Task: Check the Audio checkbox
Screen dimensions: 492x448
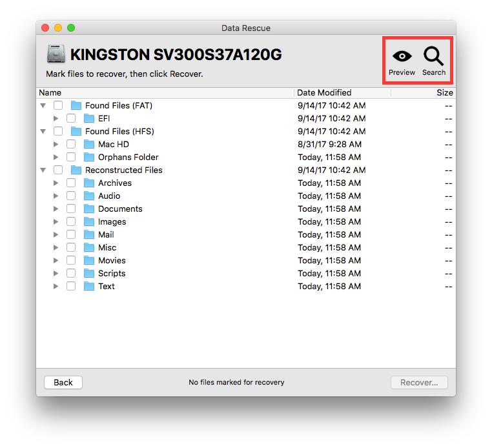Action: (71, 196)
